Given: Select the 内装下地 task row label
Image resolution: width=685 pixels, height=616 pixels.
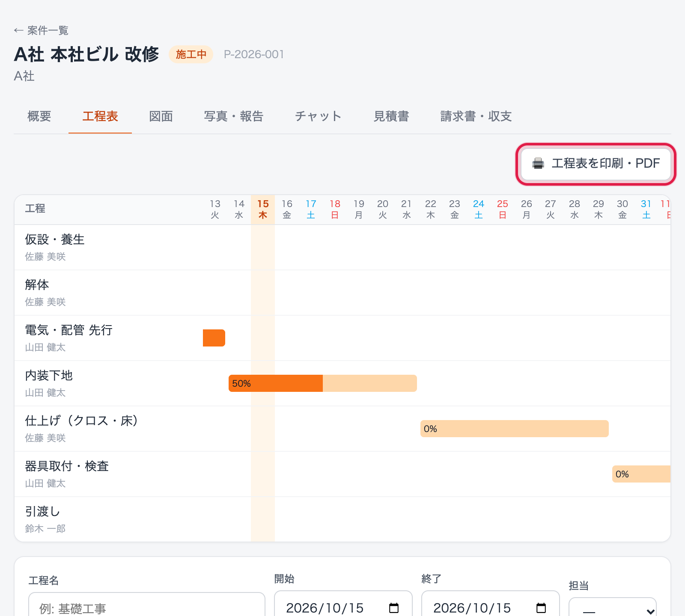Looking at the screenshot, I should 49,376.
